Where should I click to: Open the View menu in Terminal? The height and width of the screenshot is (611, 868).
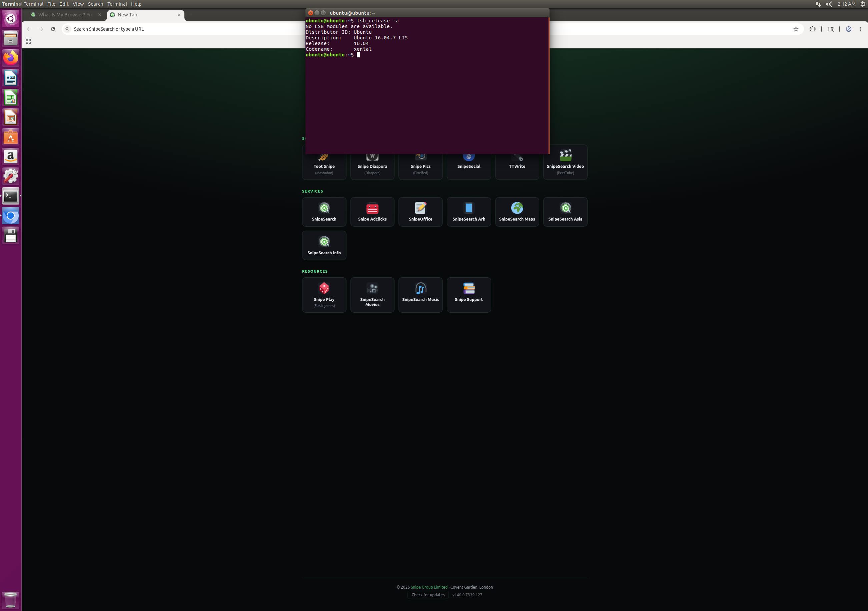(x=78, y=4)
